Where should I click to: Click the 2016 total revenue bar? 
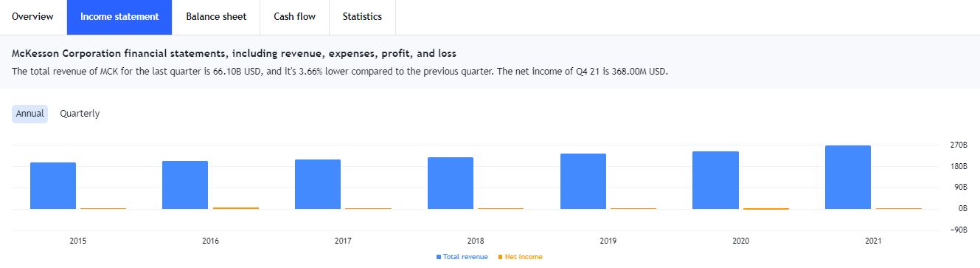[185, 185]
